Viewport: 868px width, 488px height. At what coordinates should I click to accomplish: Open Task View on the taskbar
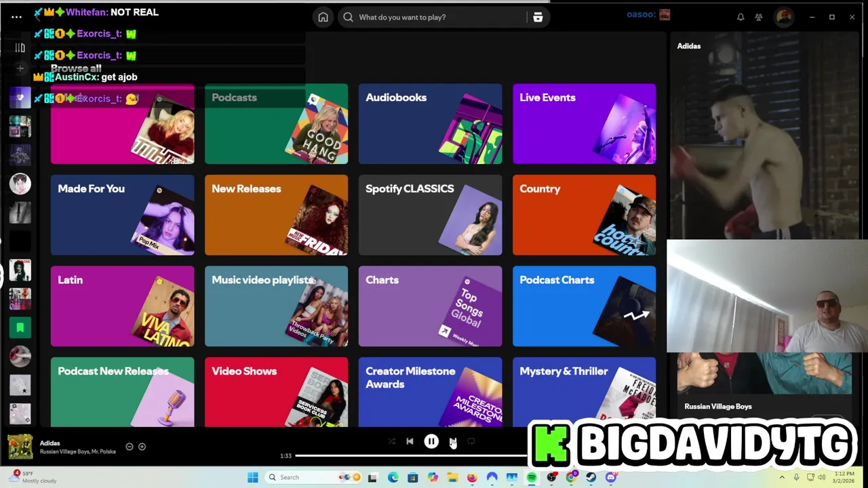coord(372,477)
